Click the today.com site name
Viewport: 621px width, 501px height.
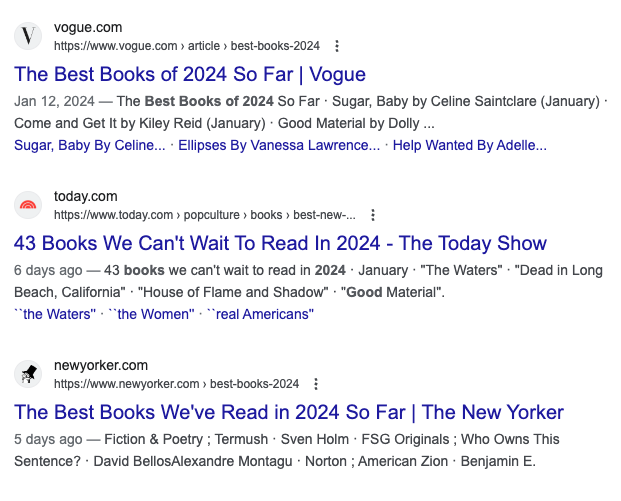coord(86,196)
